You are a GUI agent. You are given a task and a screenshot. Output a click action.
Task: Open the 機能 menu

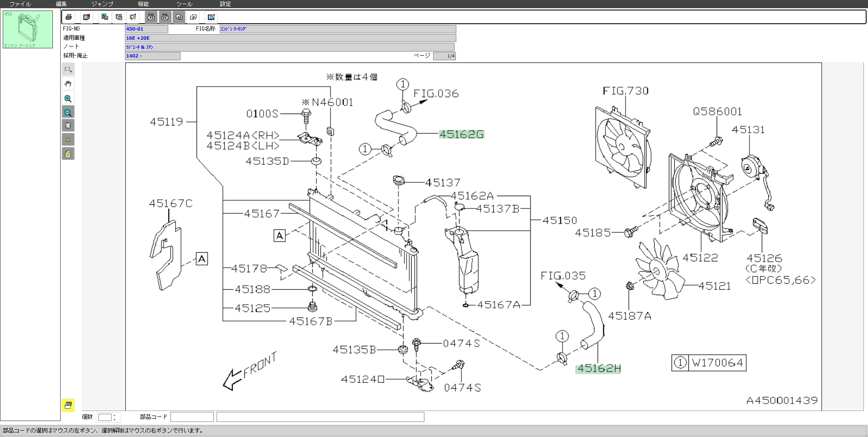pos(143,4)
